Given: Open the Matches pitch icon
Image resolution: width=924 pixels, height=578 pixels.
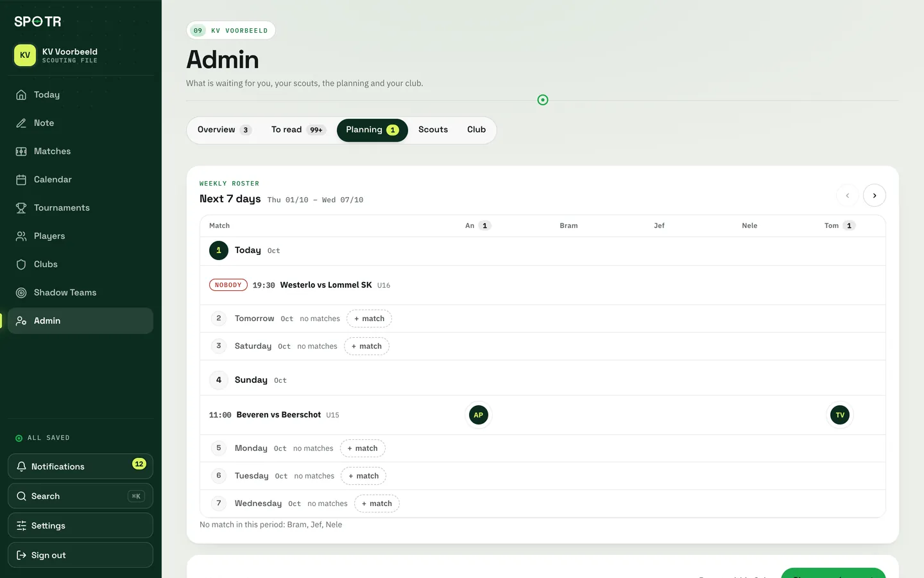Looking at the screenshot, I should 21,152.
